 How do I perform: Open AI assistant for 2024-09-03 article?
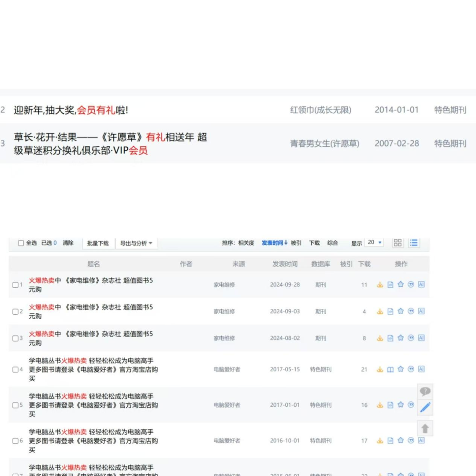pyautogui.click(x=421, y=311)
